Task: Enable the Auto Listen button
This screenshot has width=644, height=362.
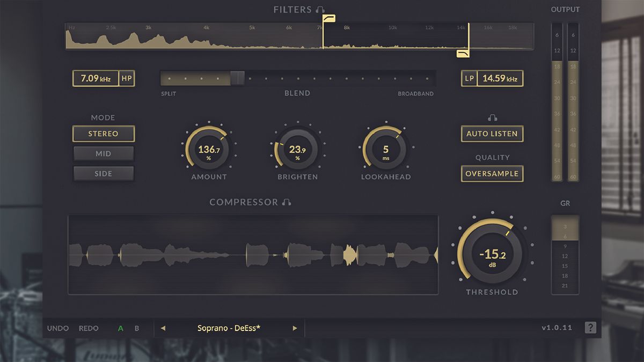Action: pos(492,134)
